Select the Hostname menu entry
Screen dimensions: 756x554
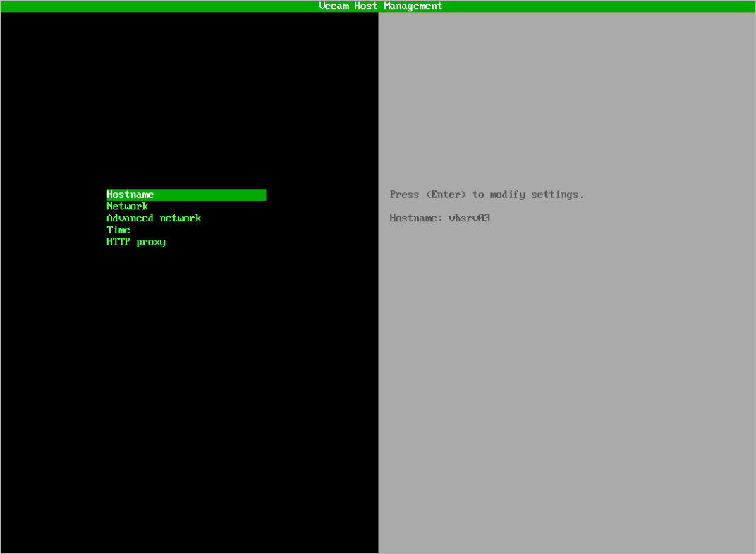186,195
